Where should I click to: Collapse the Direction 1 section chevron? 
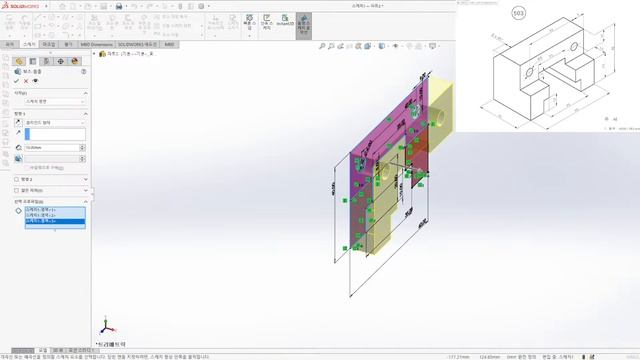86,113
